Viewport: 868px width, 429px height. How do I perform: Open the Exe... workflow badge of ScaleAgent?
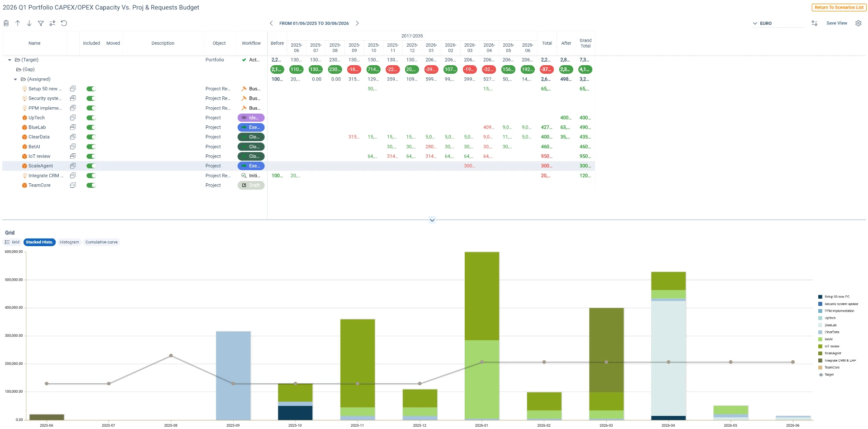coord(251,166)
